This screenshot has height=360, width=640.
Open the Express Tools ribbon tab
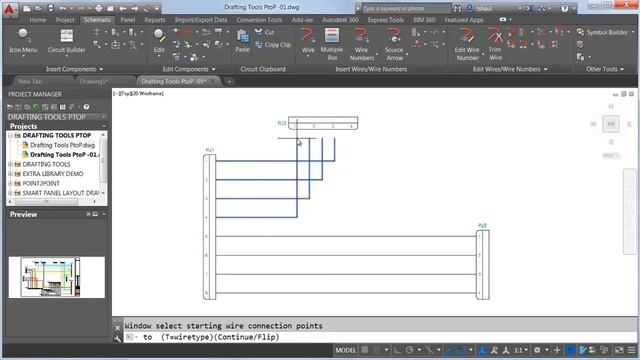(x=385, y=20)
